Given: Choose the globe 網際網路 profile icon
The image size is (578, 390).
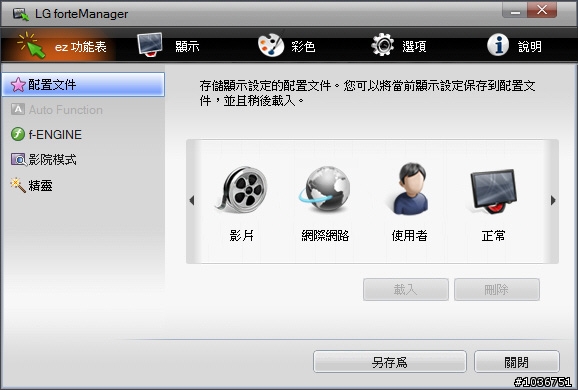Looking at the screenshot, I should click(x=325, y=189).
